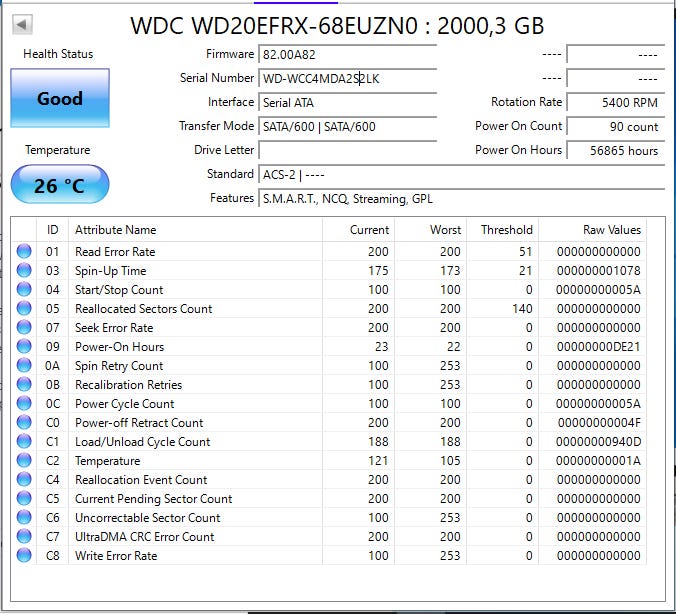Click threshold value 140

click(x=522, y=309)
